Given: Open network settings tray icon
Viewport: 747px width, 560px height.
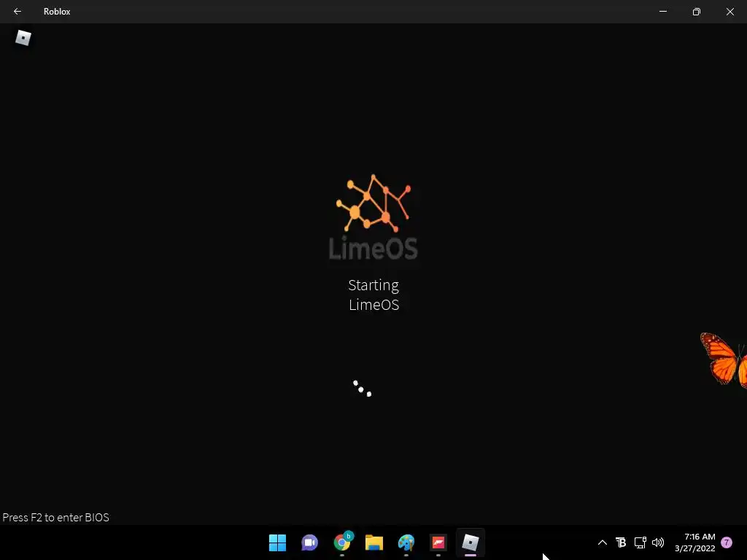Looking at the screenshot, I should point(640,542).
